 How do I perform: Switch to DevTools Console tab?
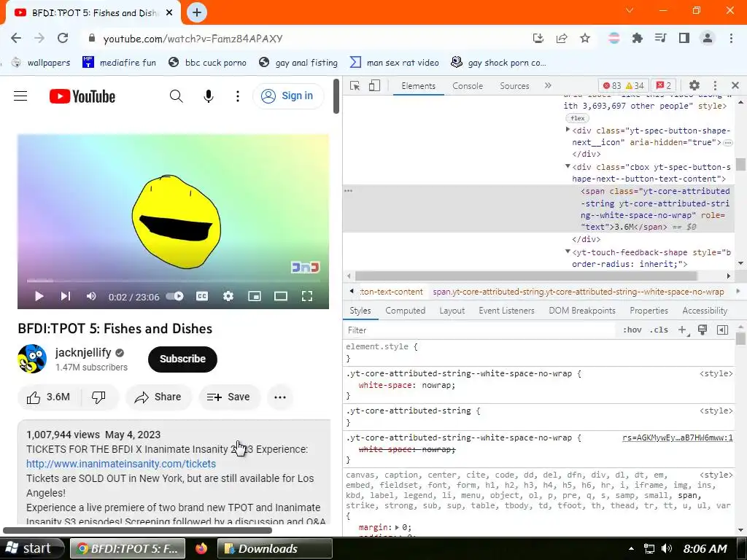468,86
